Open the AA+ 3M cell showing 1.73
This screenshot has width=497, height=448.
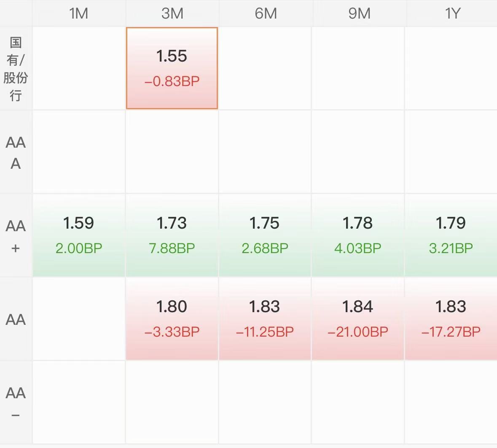172,235
